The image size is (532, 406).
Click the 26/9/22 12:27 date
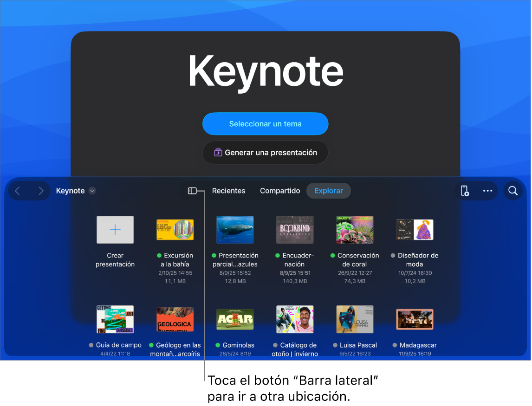[x=355, y=273]
